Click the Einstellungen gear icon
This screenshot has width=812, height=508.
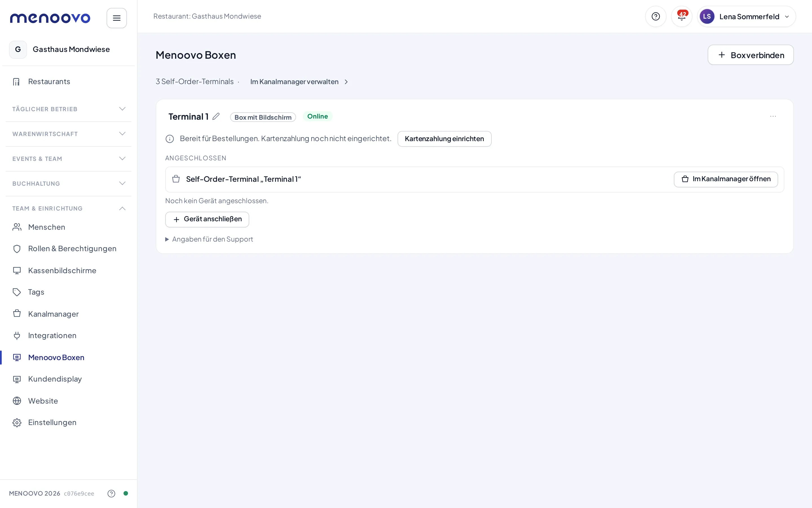pos(17,422)
